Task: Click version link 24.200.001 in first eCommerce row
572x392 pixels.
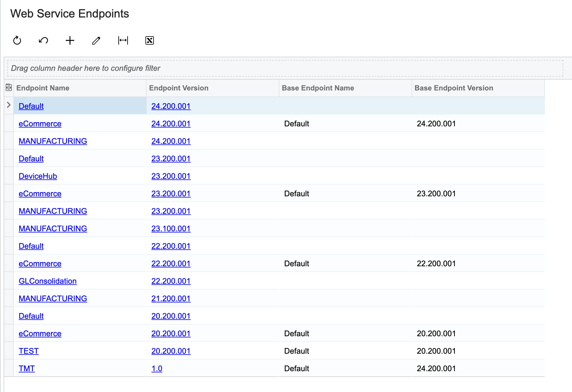Action: click(171, 124)
